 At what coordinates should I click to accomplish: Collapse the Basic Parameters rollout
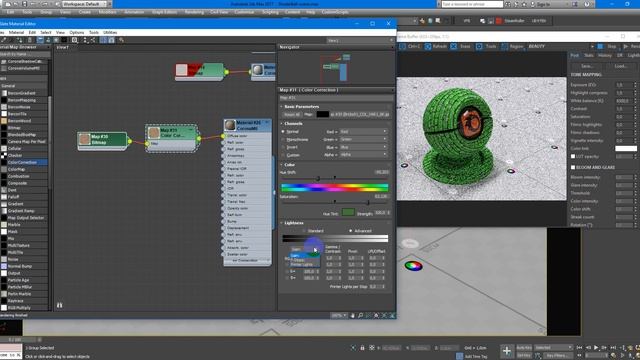[x=301, y=107]
